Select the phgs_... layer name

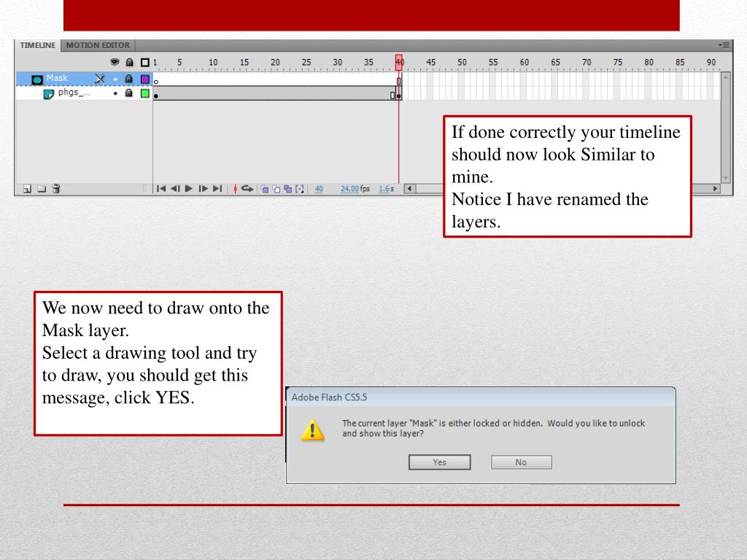tap(74, 93)
